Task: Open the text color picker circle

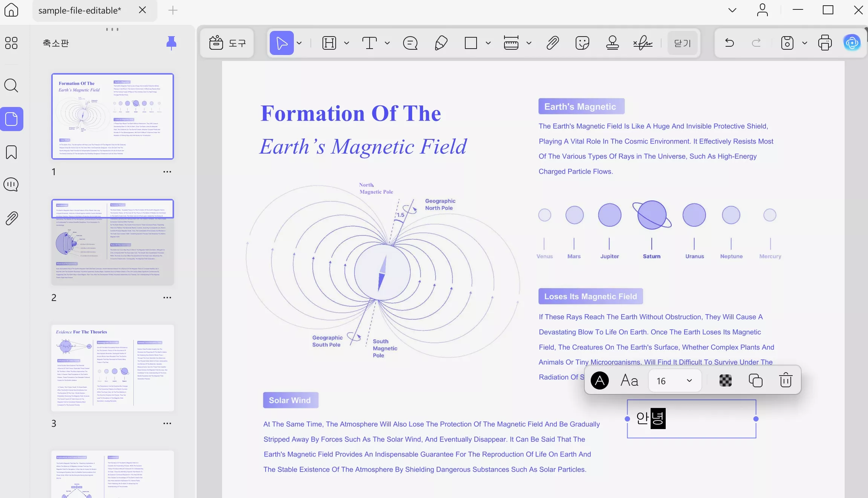Action: [x=600, y=380]
